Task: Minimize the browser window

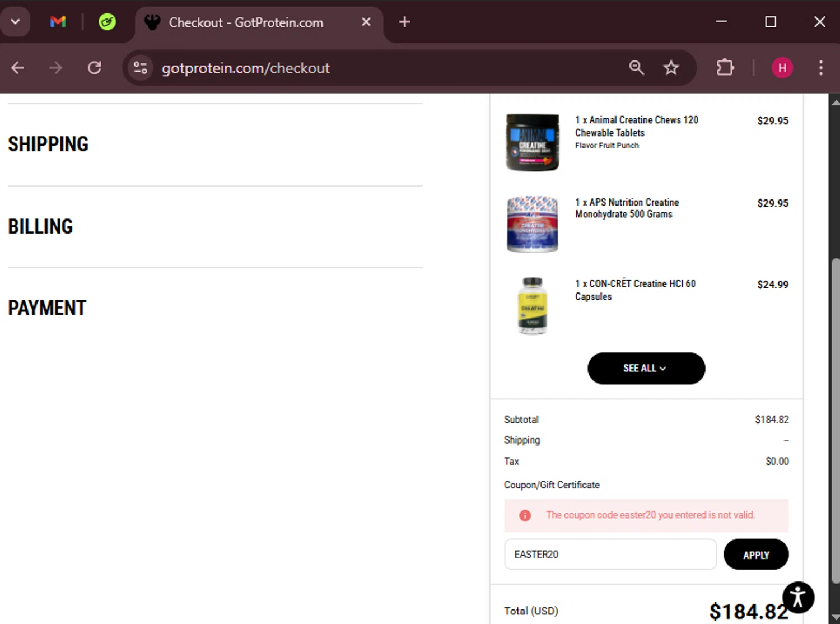Action: 721,22
